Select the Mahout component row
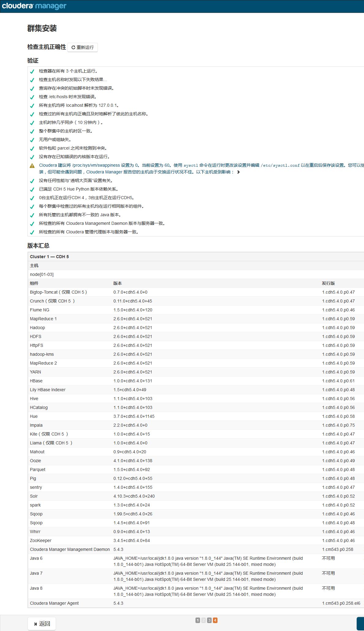The image size is (364, 631). point(196,452)
